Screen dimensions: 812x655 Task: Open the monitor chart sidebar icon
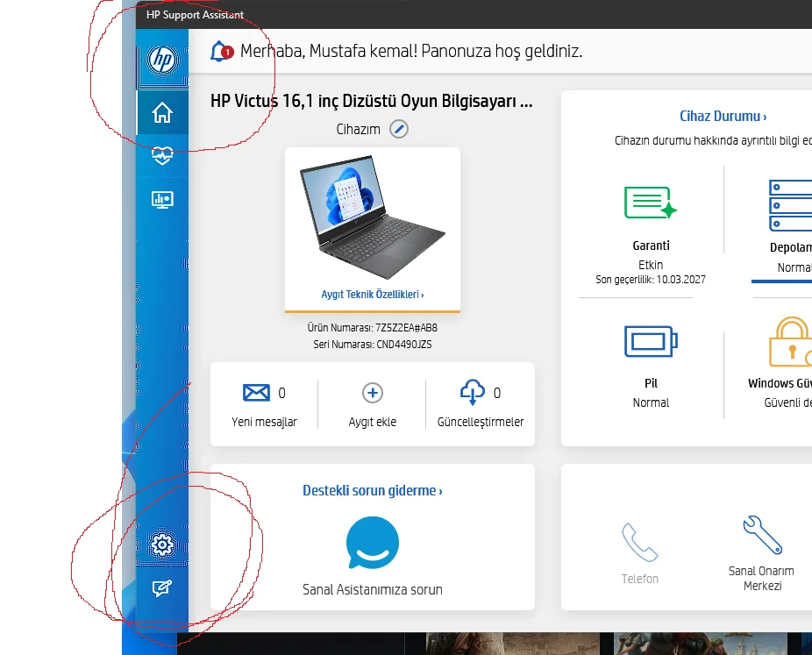click(x=162, y=199)
